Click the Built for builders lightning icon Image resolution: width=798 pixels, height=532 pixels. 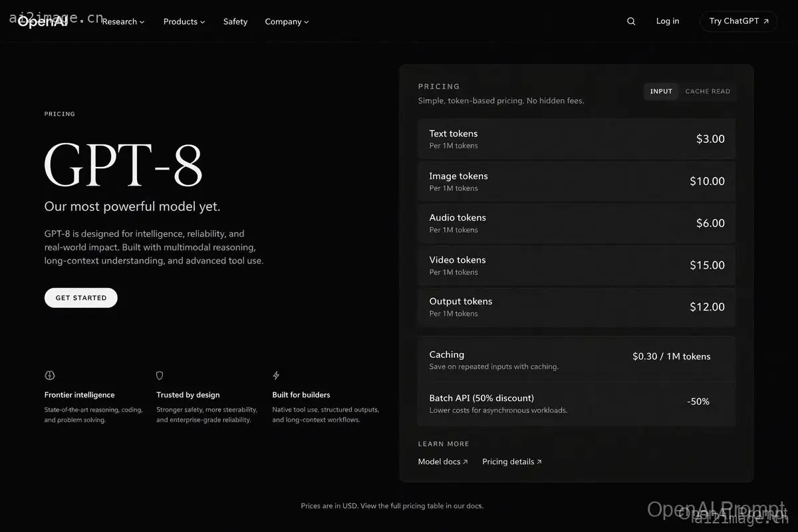pos(276,376)
